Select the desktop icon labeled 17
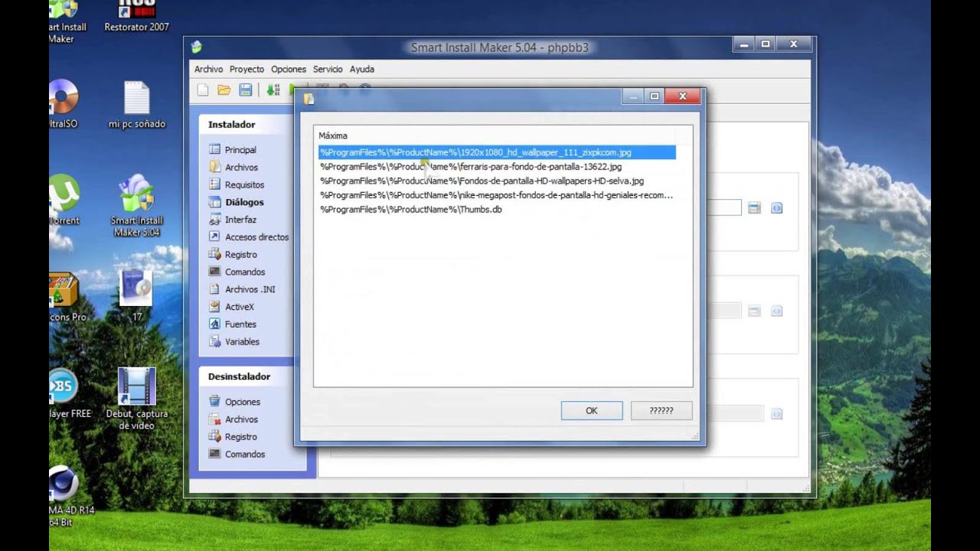 coord(137,295)
